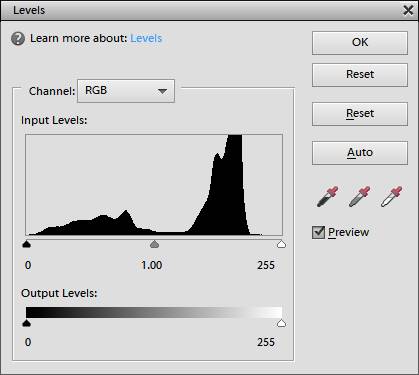
Task: Click the output levels black slider handle
Action: (26, 323)
